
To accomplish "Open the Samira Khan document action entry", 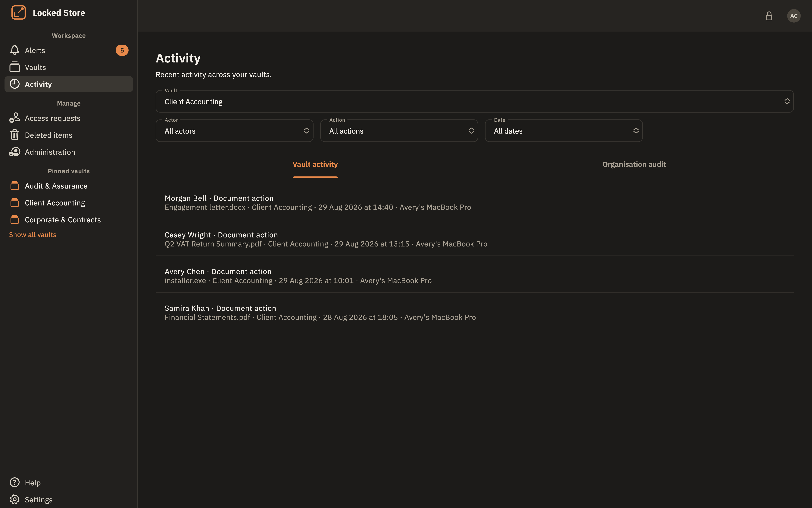I will point(474,313).
